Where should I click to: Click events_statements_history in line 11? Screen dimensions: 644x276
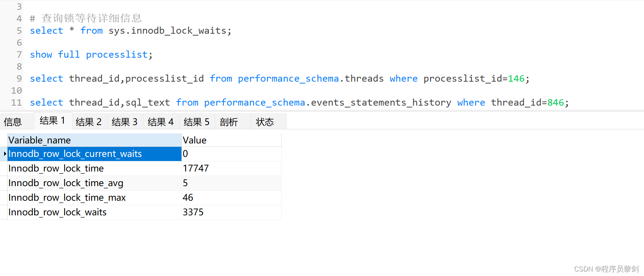pyautogui.click(x=381, y=103)
